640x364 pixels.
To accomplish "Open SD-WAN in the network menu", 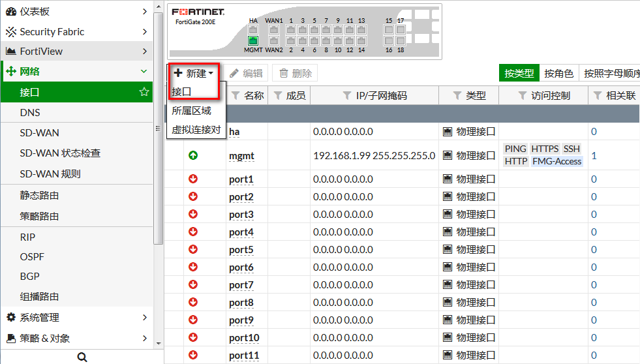I will pyautogui.click(x=39, y=133).
